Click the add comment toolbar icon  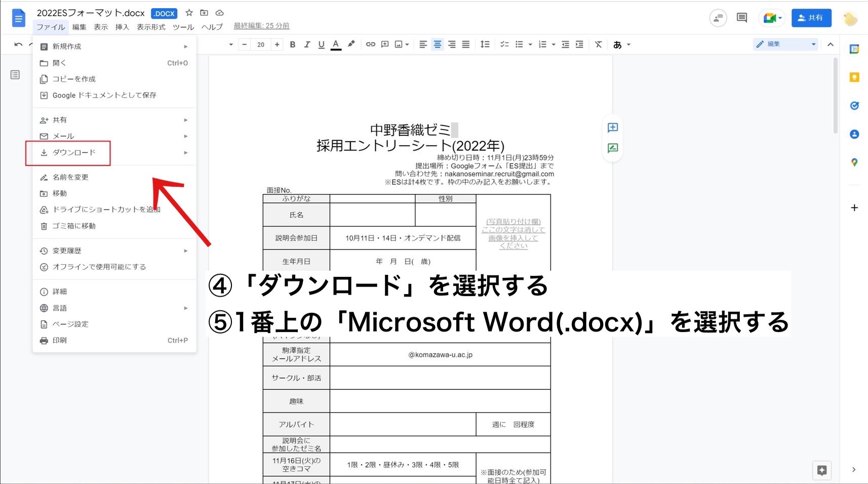click(385, 45)
